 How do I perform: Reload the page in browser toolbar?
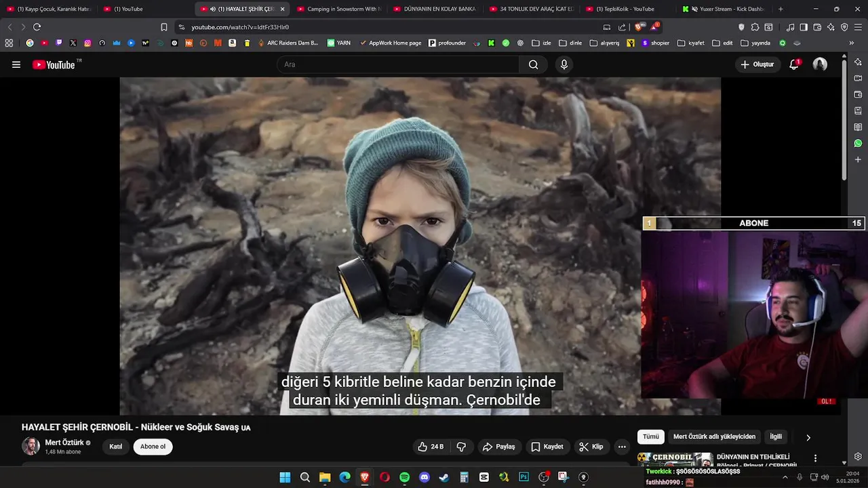pyautogui.click(x=37, y=27)
